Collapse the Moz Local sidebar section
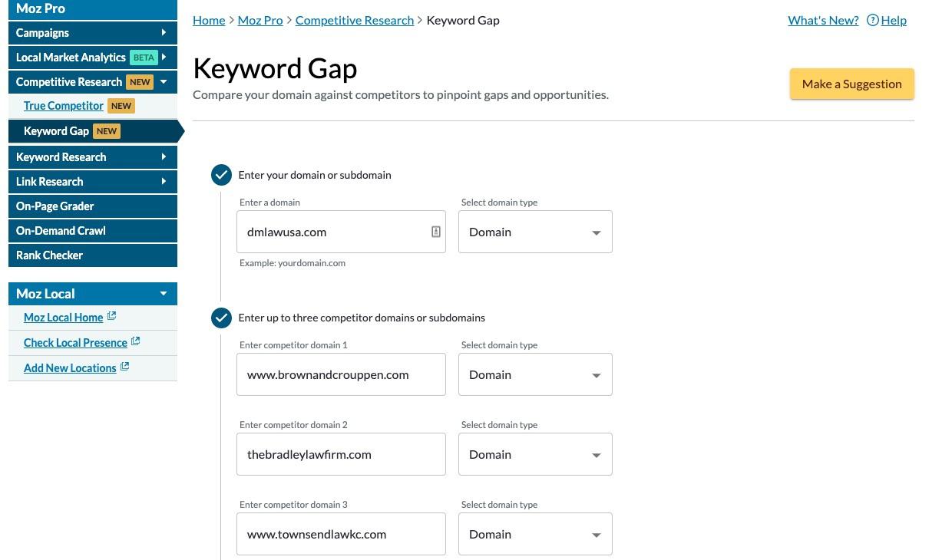 click(164, 293)
